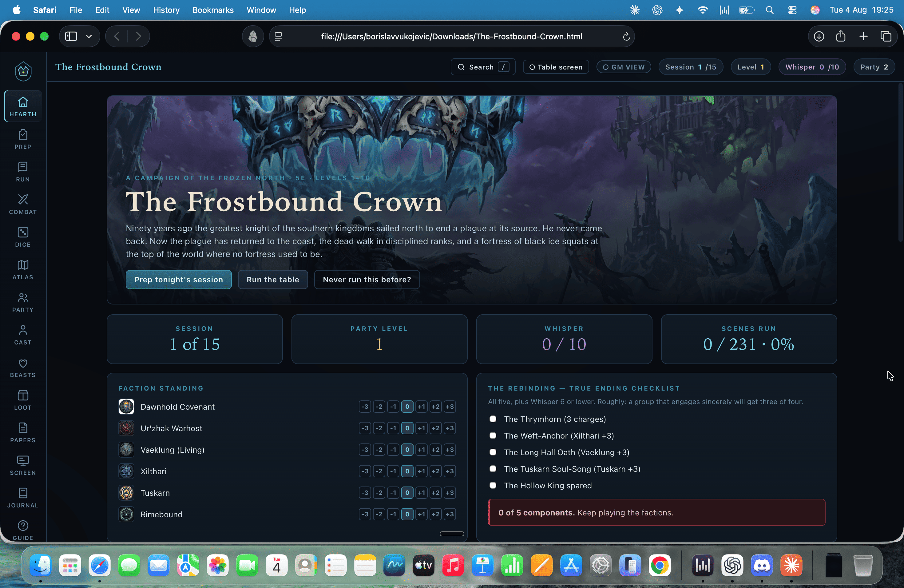
Task: Click the Rimebound faction emblem
Action: tap(126, 515)
